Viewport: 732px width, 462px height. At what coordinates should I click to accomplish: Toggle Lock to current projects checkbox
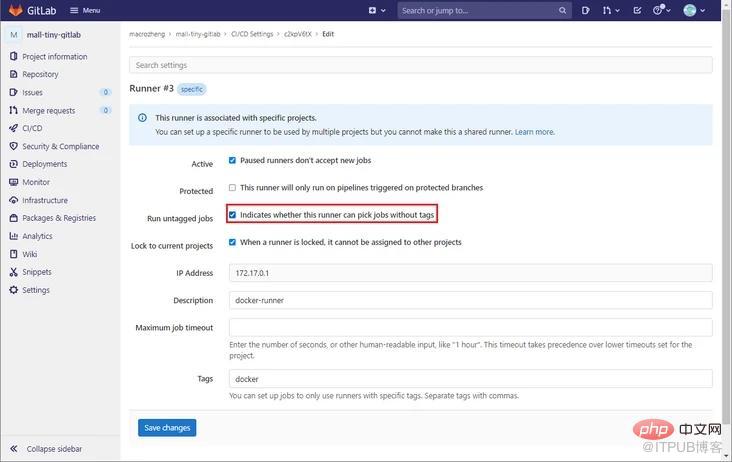(232, 242)
